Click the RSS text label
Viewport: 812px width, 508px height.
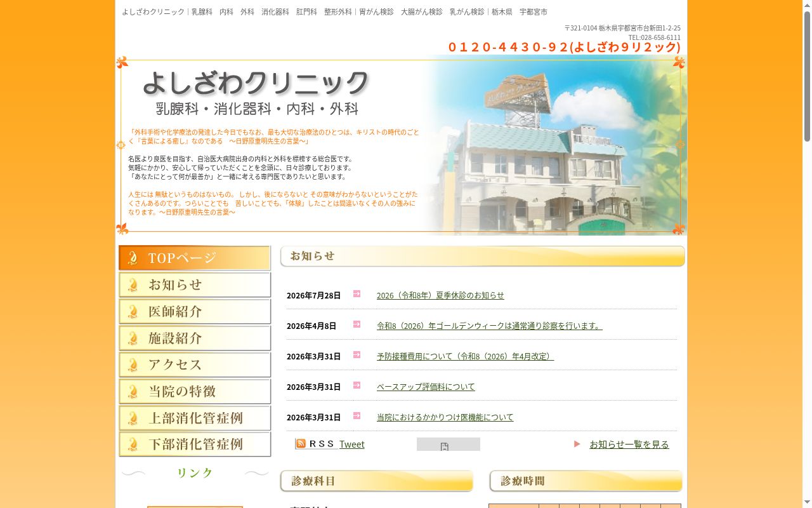pos(322,444)
